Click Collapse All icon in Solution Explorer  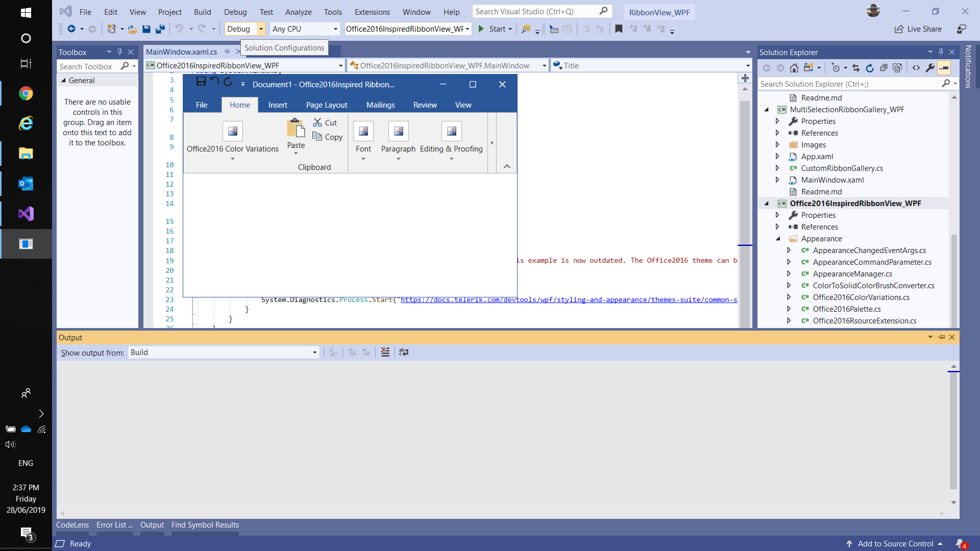(884, 68)
